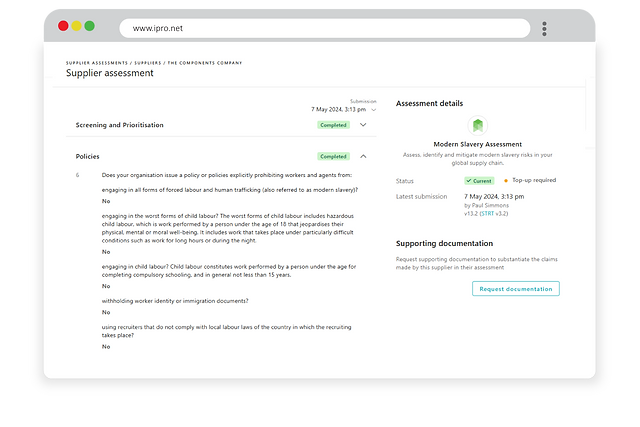Screen dimensions: 640x427
Task: Click the question number 6 label
Action: pos(78,175)
